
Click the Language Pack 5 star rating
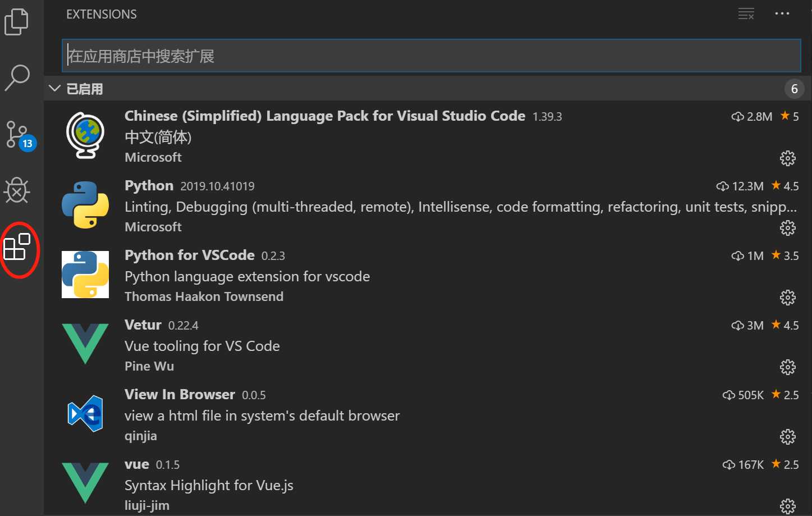point(790,116)
